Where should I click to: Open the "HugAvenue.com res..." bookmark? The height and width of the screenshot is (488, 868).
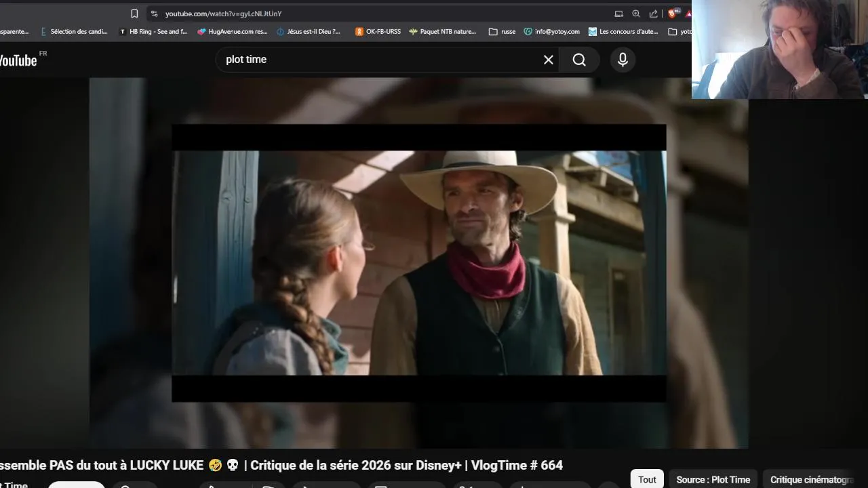[x=233, y=31]
